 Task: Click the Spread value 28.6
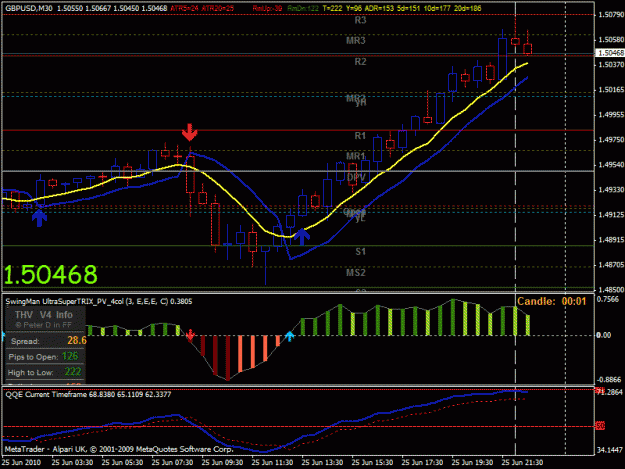pyautogui.click(x=77, y=340)
